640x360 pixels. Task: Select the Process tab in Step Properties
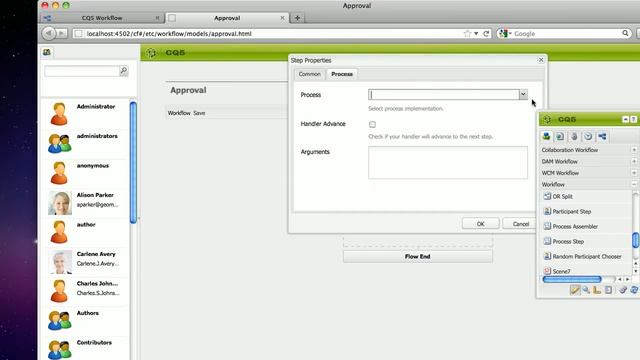(342, 74)
